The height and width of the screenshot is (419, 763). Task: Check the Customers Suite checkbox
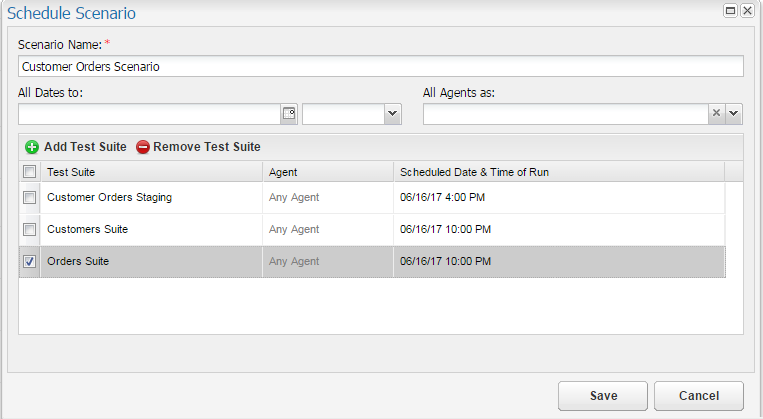tap(29, 229)
